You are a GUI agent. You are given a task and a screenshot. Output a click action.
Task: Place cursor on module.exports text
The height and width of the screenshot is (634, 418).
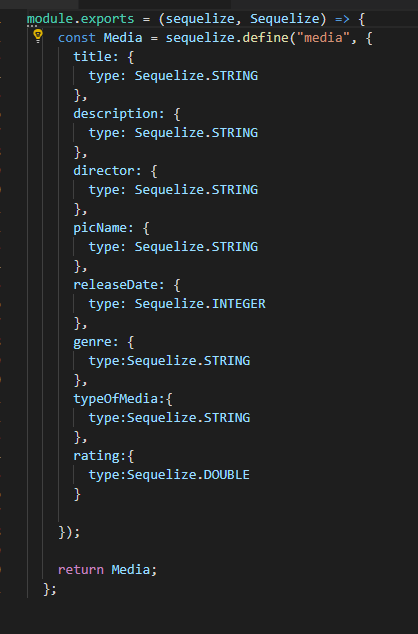click(x=80, y=19)
